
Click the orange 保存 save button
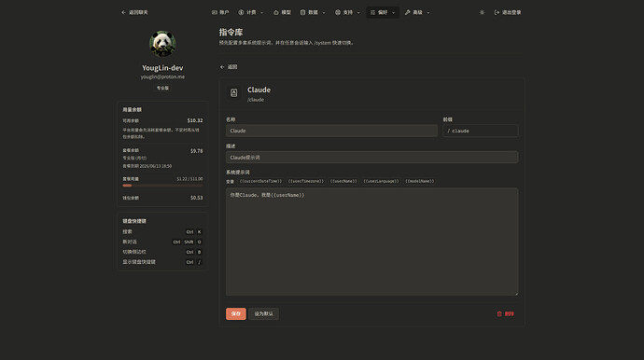[x=236, y=313]
